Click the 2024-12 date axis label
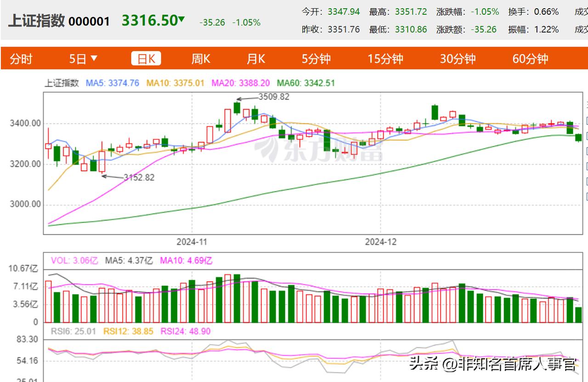Screen dimensions: 588x382 click(380, 241)
